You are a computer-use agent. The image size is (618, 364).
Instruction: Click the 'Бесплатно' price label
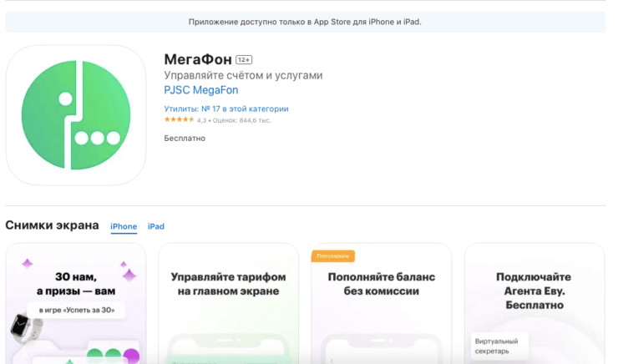tap(185, 139)
